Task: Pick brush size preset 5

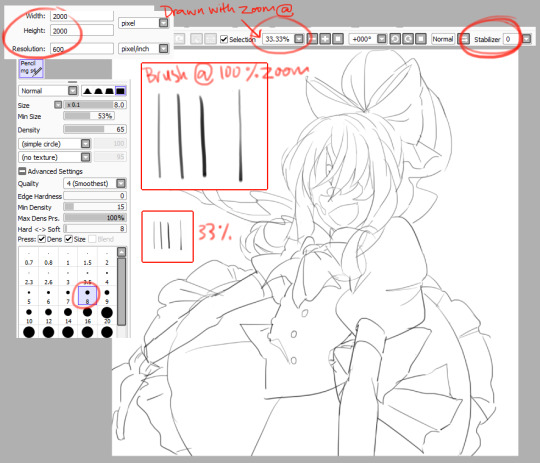Action: coord(29,297)
